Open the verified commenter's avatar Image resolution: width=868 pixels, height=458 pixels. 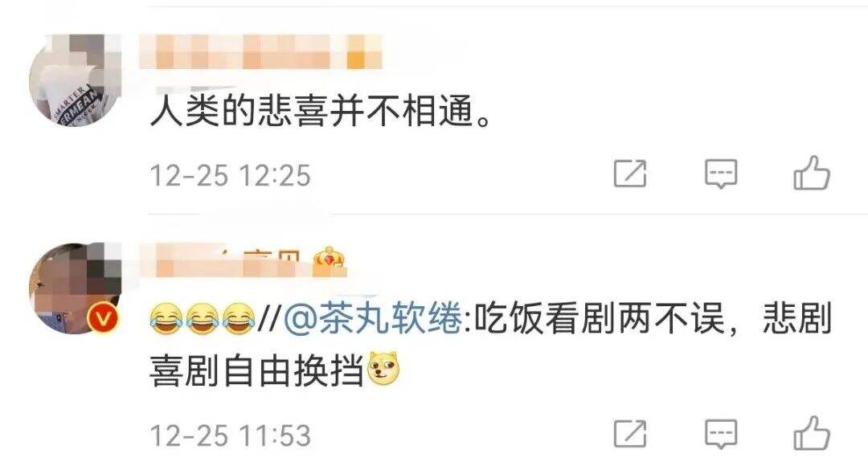pos(75,288)
